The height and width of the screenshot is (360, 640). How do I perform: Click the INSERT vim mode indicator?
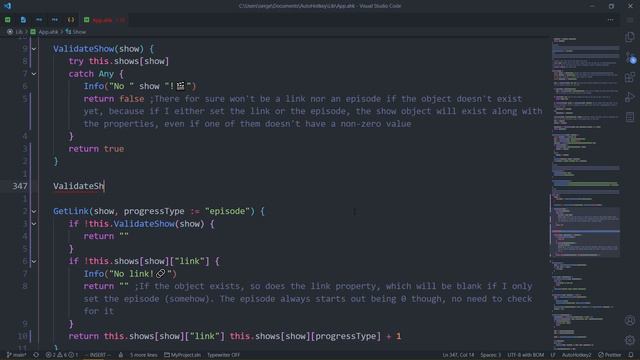[x=97, y=355]
